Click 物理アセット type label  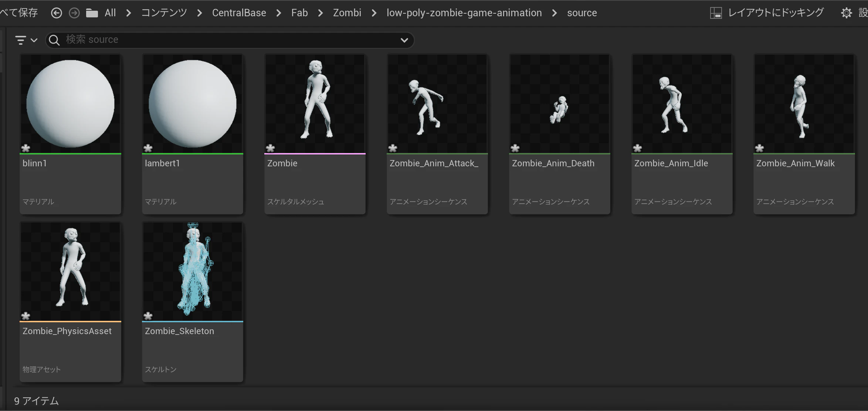point(41,370)
